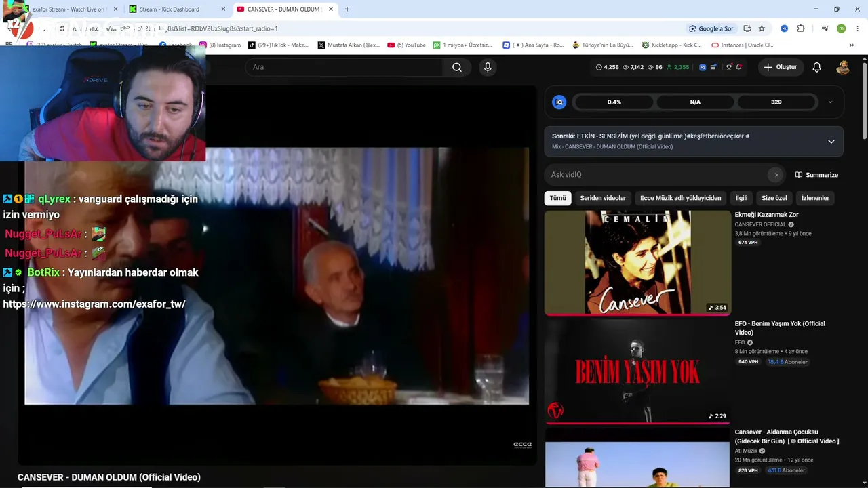868x488 pixels.
Task: Bookmark this page with the star icon
Action: coord(762,28)
